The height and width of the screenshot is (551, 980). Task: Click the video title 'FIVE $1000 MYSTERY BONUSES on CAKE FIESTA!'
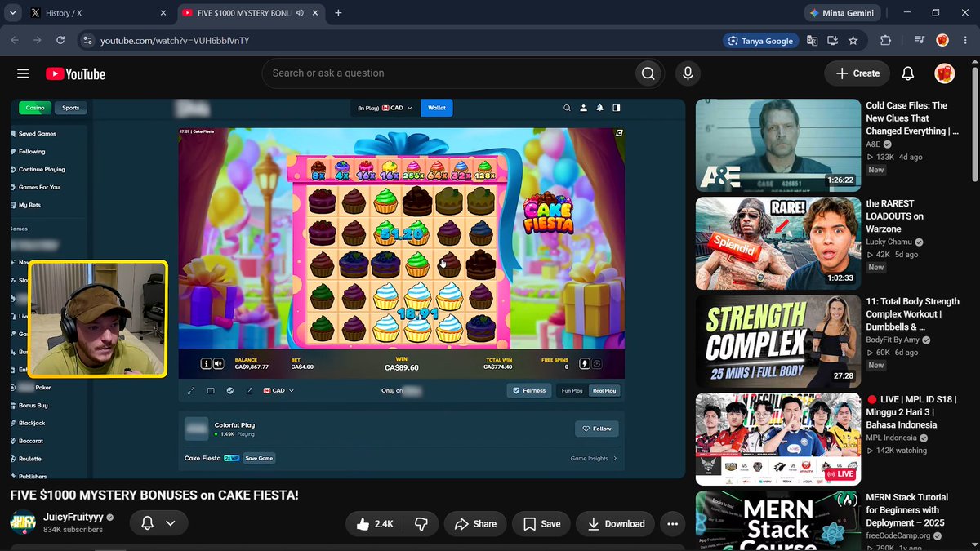[x=154, y=495]
